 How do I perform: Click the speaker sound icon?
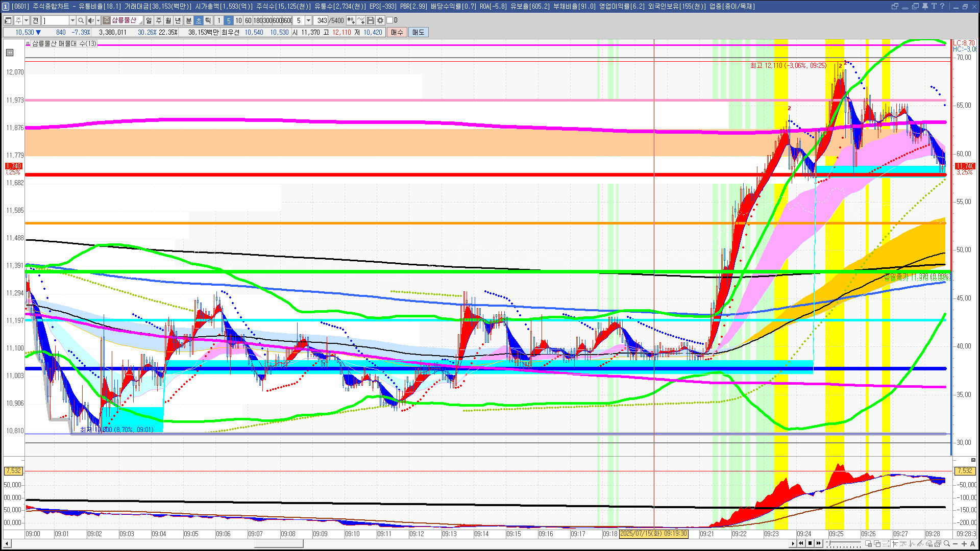[x=90, y=20]
